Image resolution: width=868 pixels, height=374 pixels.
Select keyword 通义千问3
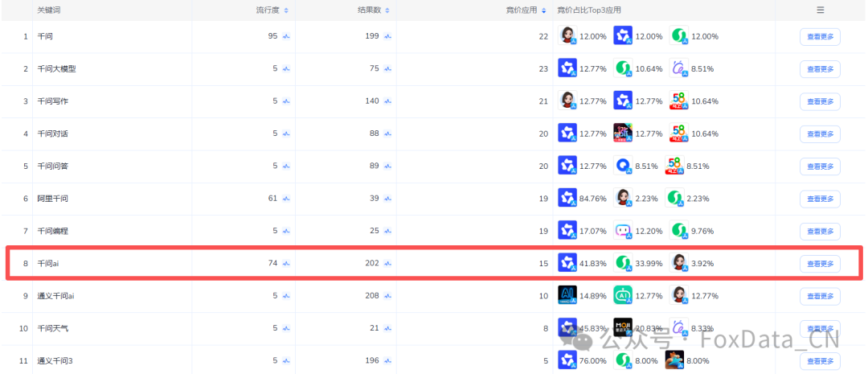(55, 360)
